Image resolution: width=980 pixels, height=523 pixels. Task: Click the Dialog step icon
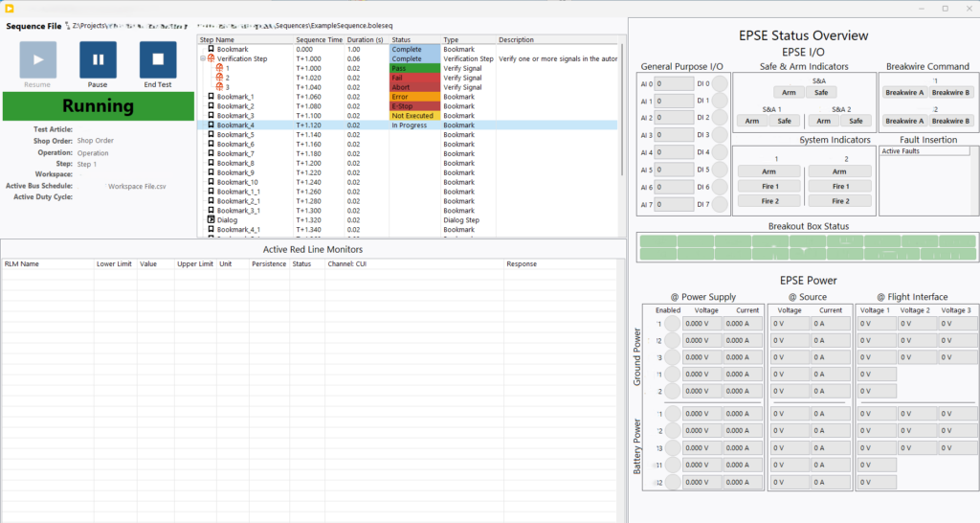tap(212, 219)
